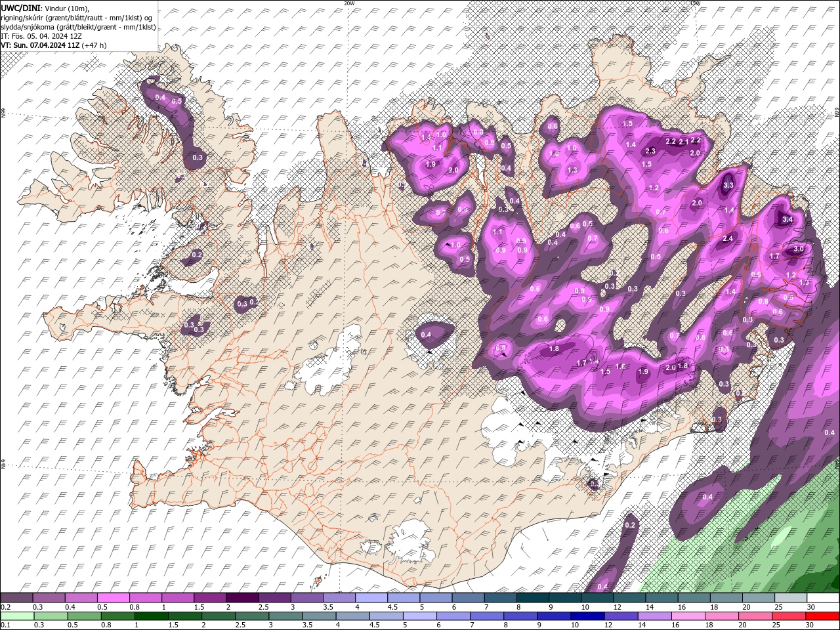Click the 3.4 snowfall value on the map
The width and height of the screenshot is (840, 630).
(788, 219)
